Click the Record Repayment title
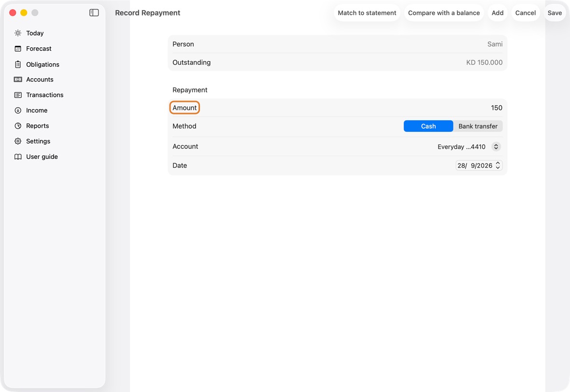570x392 pixels. click(x=148, y=13)
